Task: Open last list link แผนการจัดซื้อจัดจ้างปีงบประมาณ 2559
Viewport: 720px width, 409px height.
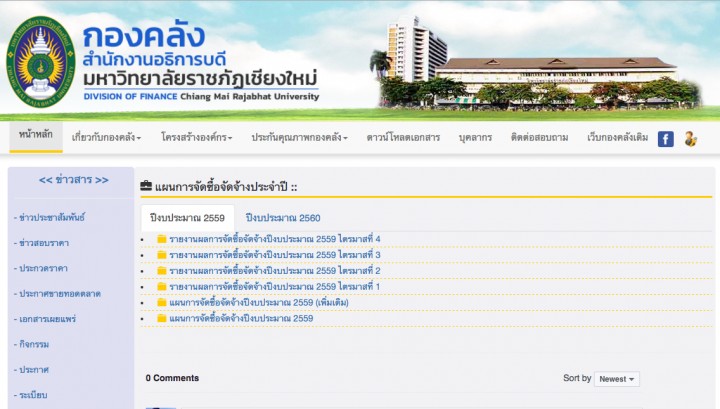Action: point(241,318)
